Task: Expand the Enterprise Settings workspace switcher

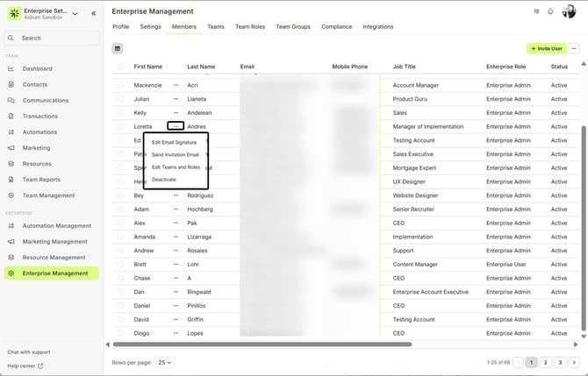Action: point(75,13)
